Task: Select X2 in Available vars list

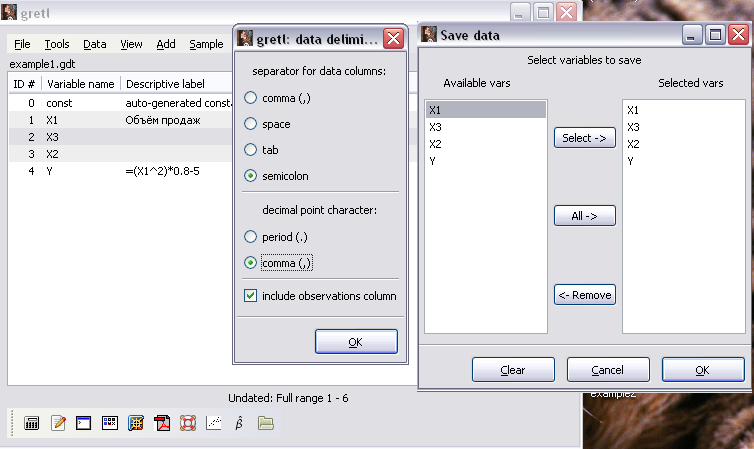Action: pos(486,144)
